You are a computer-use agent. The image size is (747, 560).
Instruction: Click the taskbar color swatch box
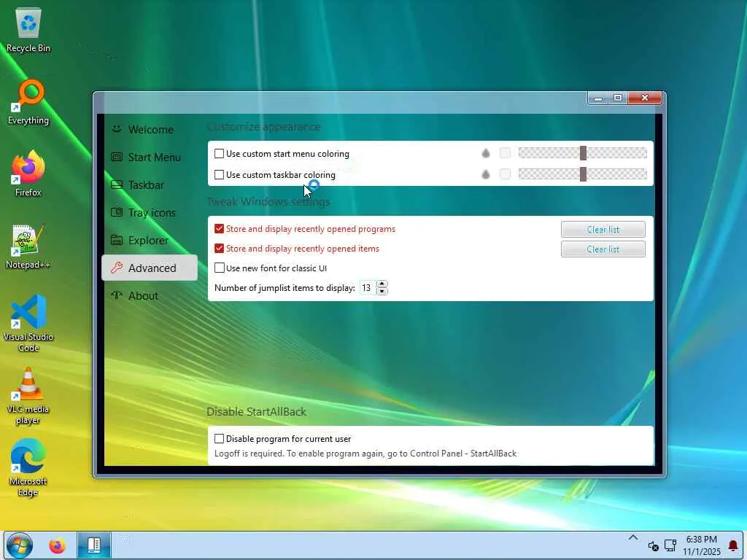(x=505, y=174)
